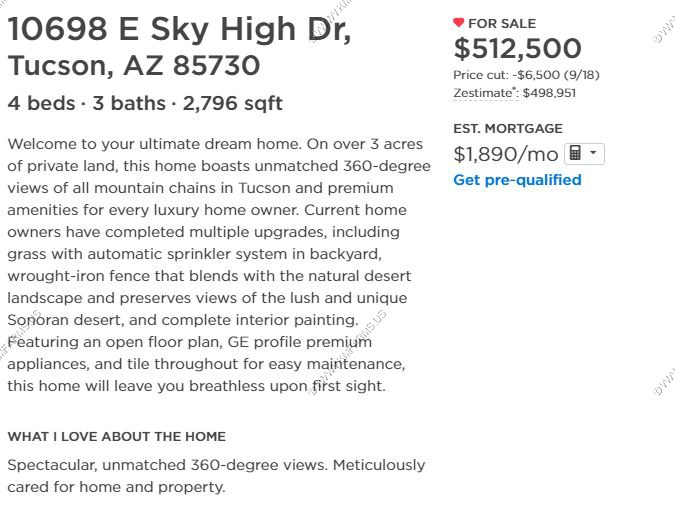Click the EST. MORTGAGE heading
This screenshot has width=675, height=524.
508,128
